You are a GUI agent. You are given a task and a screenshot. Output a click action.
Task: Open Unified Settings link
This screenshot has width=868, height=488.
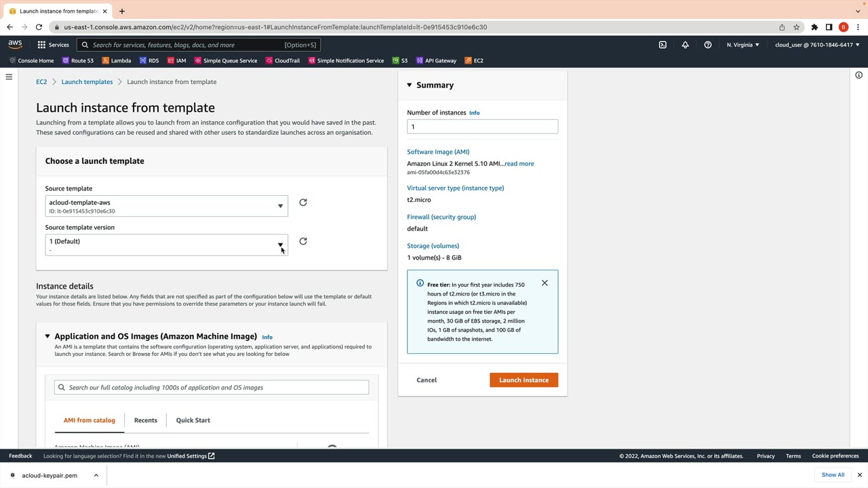pos(191,456)
